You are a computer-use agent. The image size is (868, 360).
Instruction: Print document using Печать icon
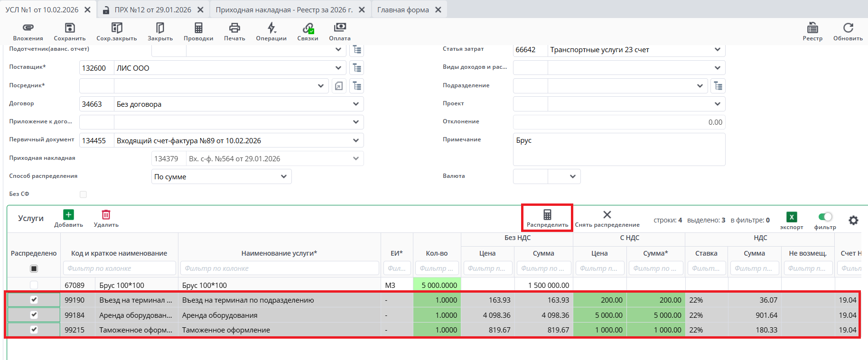[234, 28]
